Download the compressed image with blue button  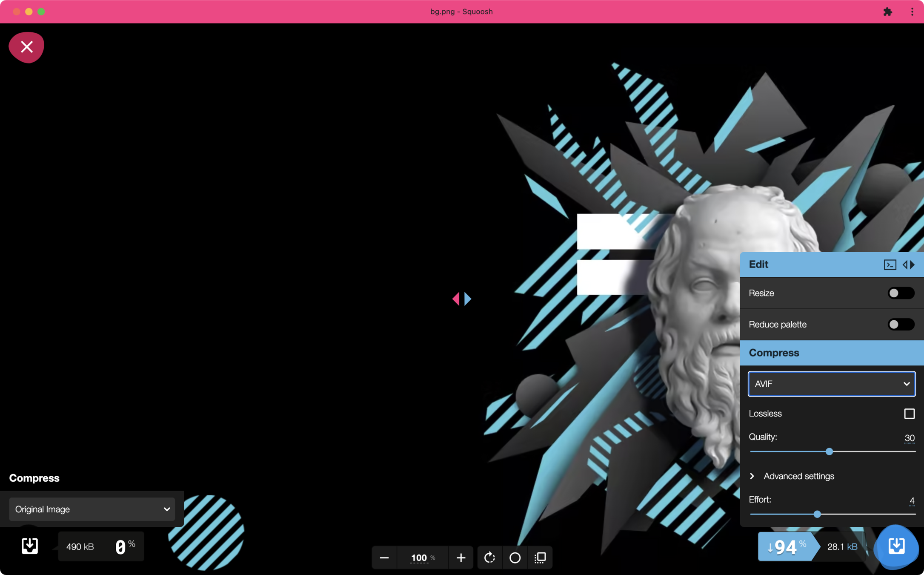(x=896, y=546)
